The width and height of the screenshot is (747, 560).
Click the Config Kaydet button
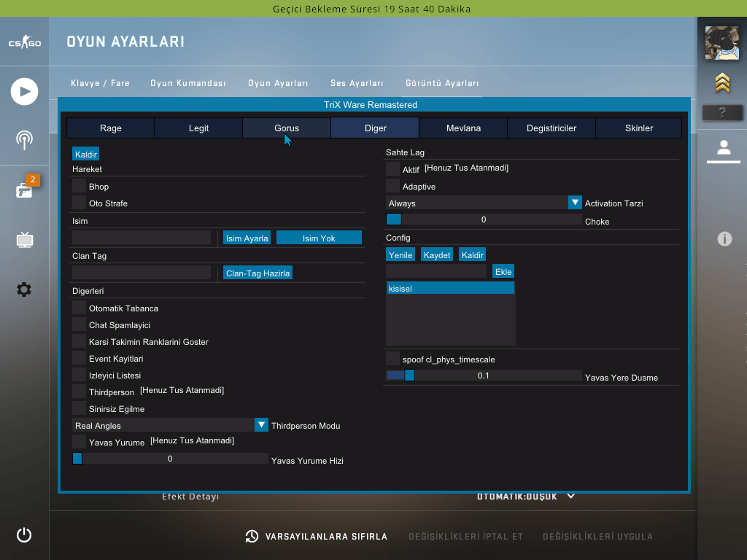click(437, 254)
